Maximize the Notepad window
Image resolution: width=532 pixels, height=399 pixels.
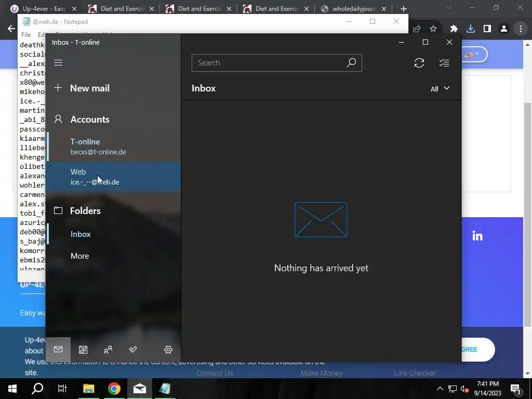(x=373, y=21)
